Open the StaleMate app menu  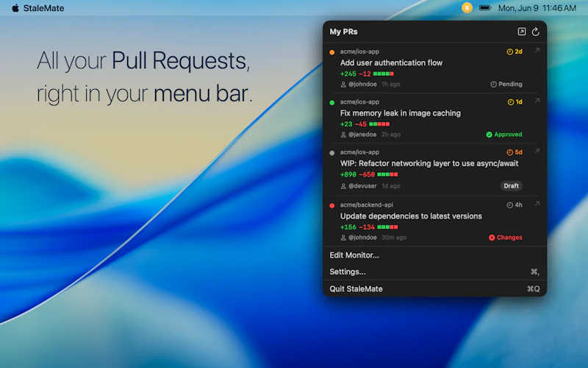[43, 8]
